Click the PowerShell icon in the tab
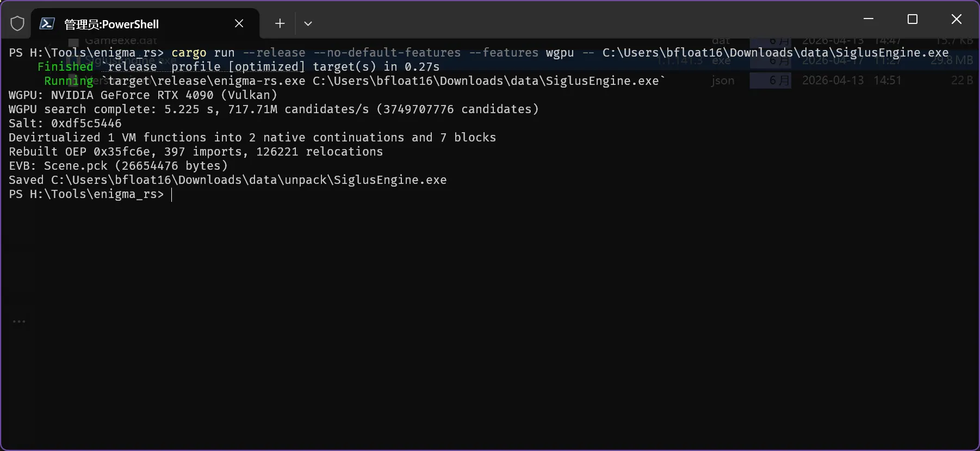This screenshot has width=980, height=451. tap(47, 23)
